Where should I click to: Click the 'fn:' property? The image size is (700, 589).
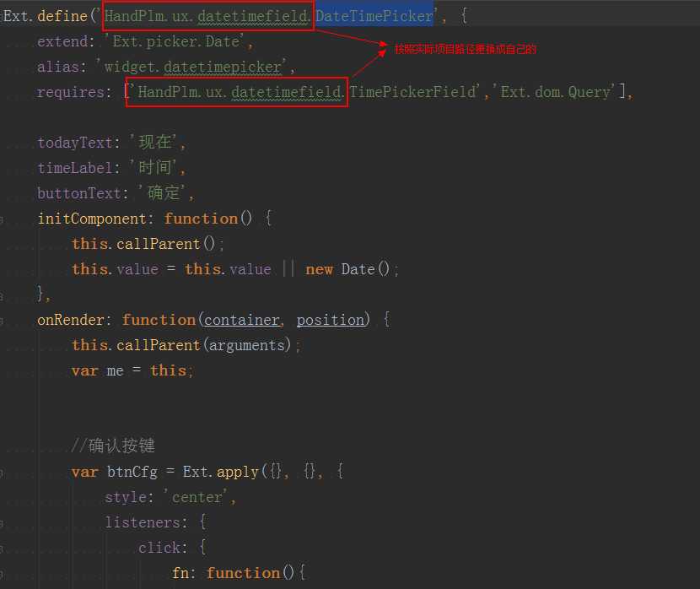[x=184, y=573]
